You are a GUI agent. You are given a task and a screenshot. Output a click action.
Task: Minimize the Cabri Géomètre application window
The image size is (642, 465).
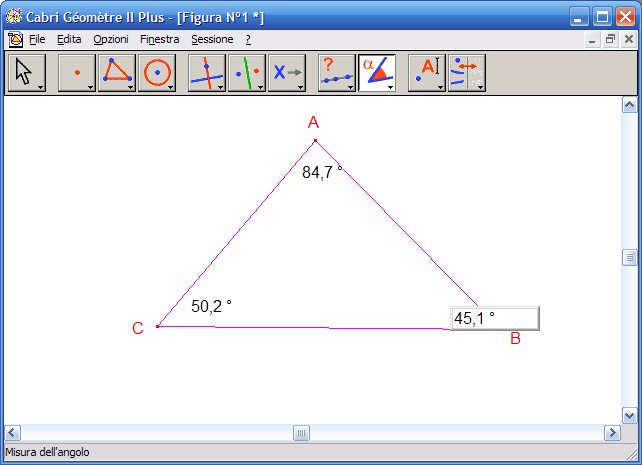tap(579, 17)
